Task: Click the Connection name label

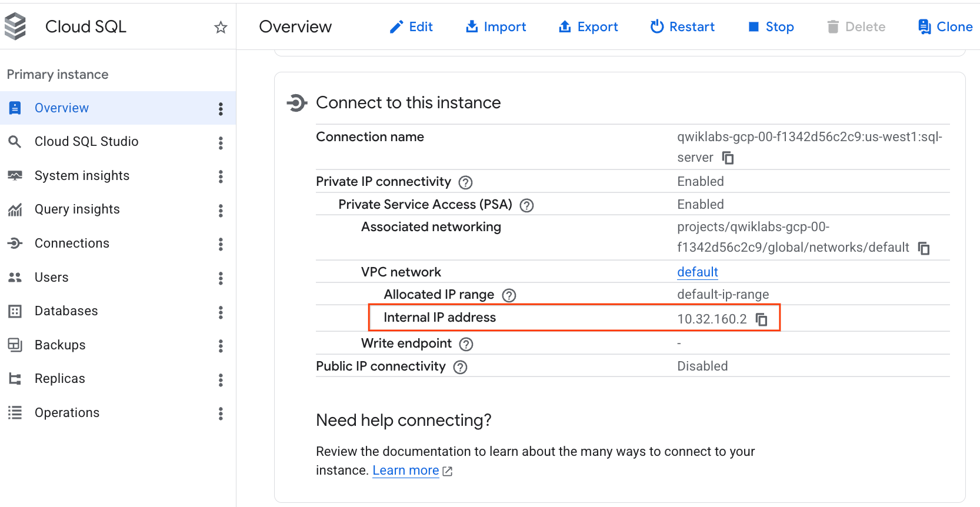Action: click(x=370, y=136)
